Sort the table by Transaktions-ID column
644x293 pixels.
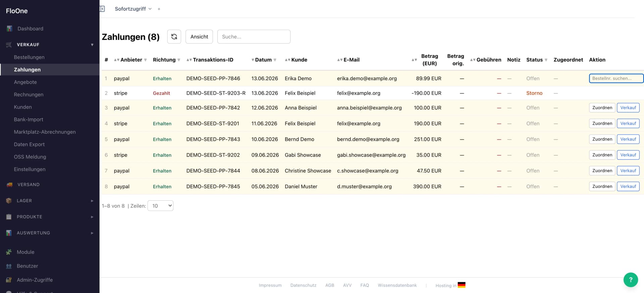pos(189,60)
